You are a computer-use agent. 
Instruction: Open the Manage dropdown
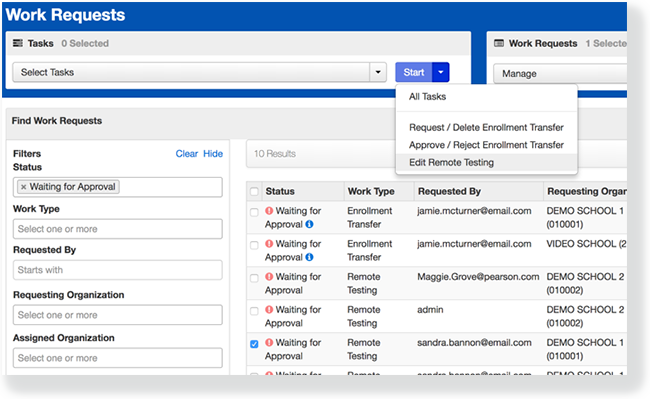560,74
